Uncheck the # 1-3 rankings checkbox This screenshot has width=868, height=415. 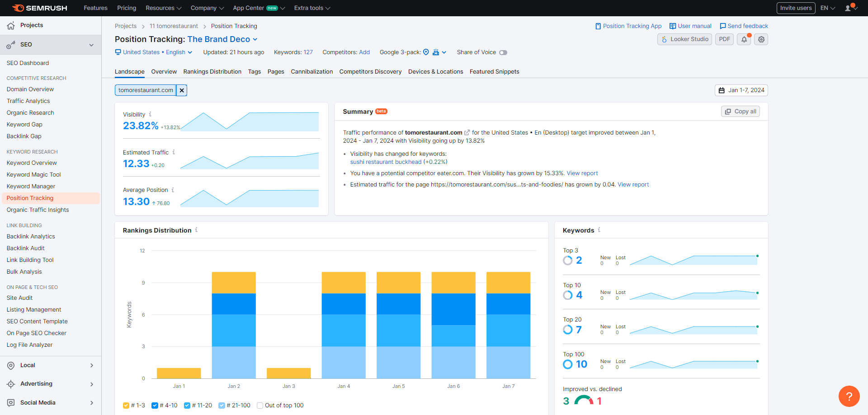point(126,405)
